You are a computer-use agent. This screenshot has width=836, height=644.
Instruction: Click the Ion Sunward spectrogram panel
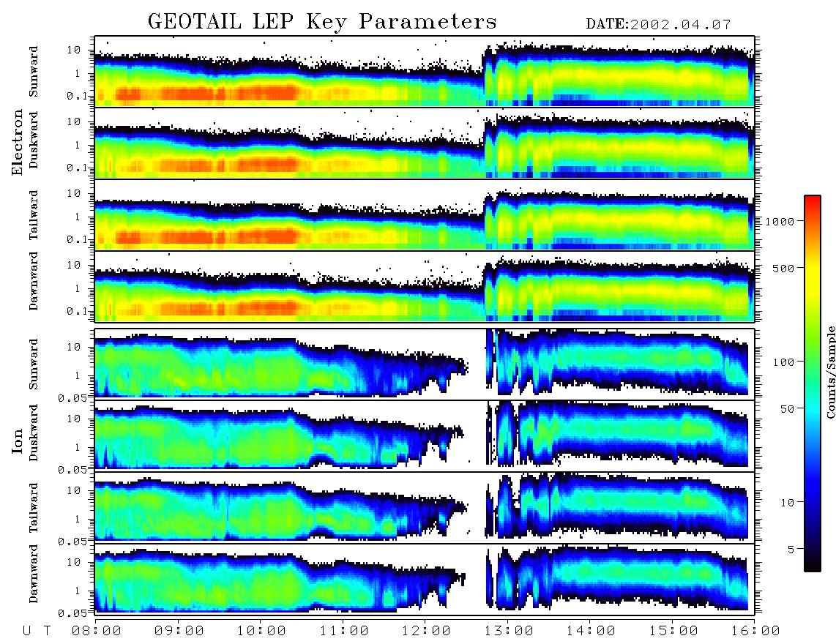(425, 364)
